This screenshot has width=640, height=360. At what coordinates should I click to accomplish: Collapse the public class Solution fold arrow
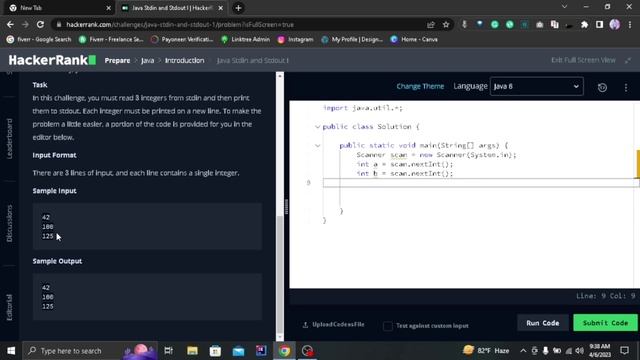click(317, 127)
